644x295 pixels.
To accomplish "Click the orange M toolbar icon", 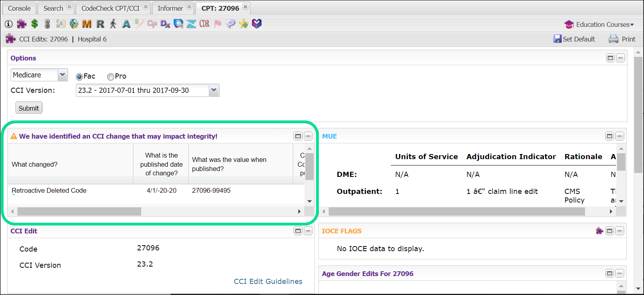I will click(x=87, y=24).
